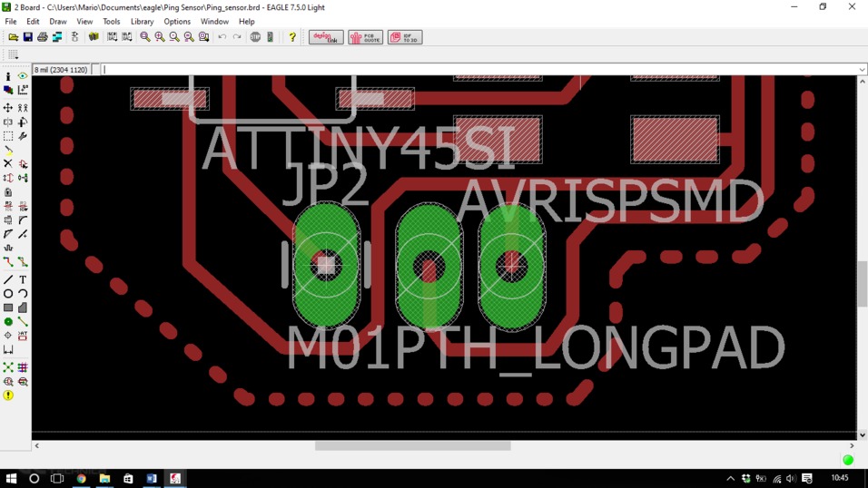Screen dimensions: 868x488
Task: Zoom to fit the board
Action: pyautogui.click(x=145, y=37)
